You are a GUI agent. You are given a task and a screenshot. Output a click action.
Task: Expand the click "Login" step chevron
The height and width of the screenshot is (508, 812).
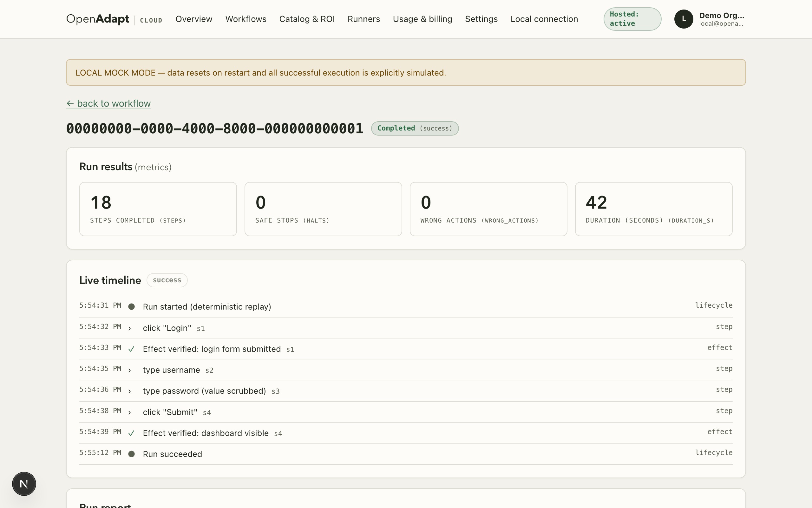pos(129,328)
